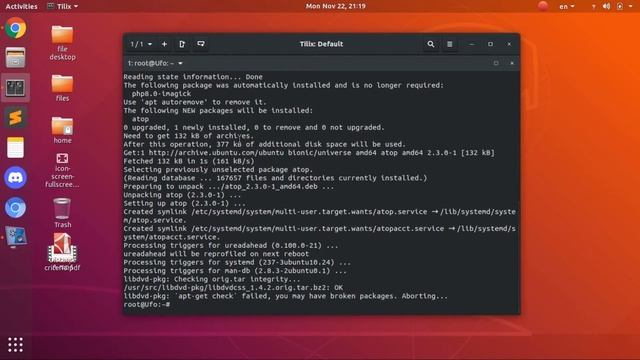
Task: Click the "Use 'apt autoremove' to remove it." line
Action: (195, 102)
